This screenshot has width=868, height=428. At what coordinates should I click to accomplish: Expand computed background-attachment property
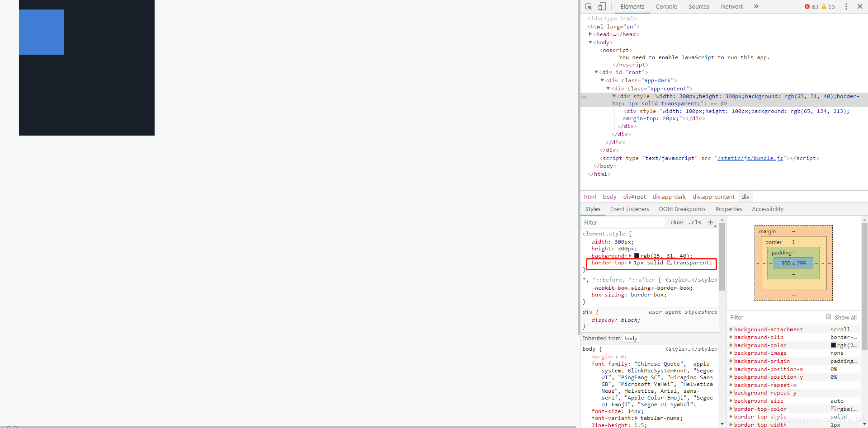point(731,329)
